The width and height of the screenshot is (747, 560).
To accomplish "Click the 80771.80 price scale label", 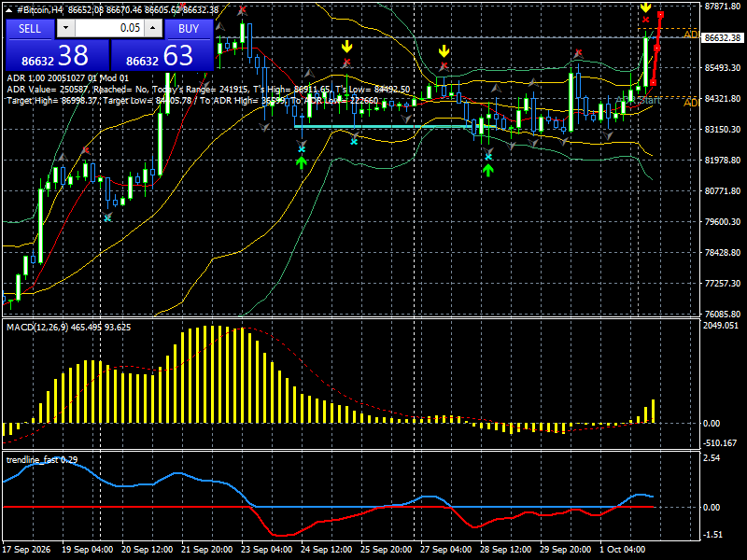I will 722,191.
